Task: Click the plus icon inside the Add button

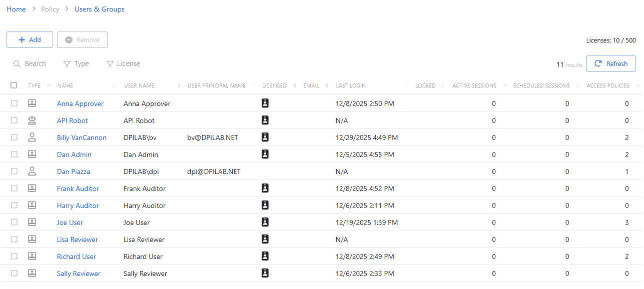Action: click(x=22, y=39)
